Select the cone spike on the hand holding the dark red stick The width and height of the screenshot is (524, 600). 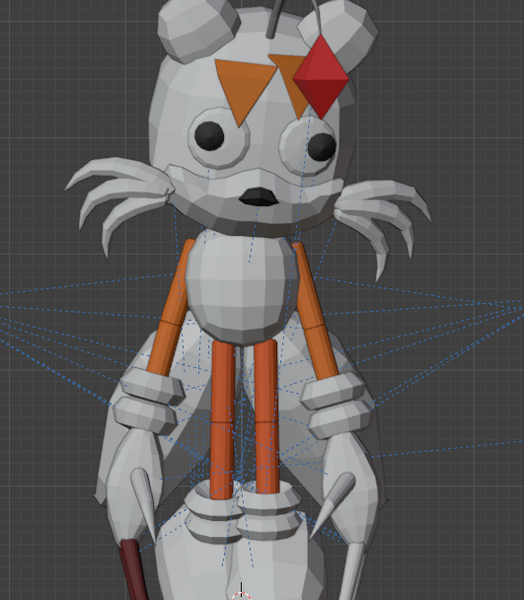pyautogui.click(x=144, y=503)
